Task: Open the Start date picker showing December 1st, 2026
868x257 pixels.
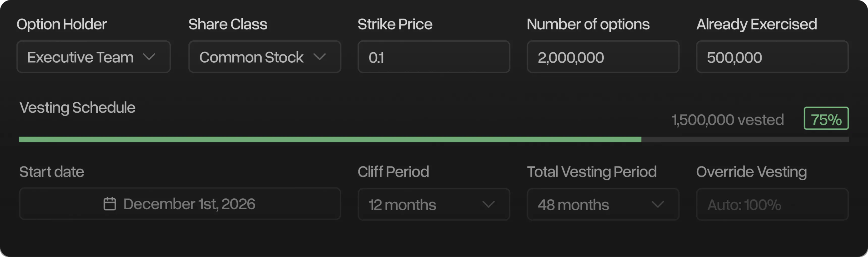Action: [x=180, y=204]
